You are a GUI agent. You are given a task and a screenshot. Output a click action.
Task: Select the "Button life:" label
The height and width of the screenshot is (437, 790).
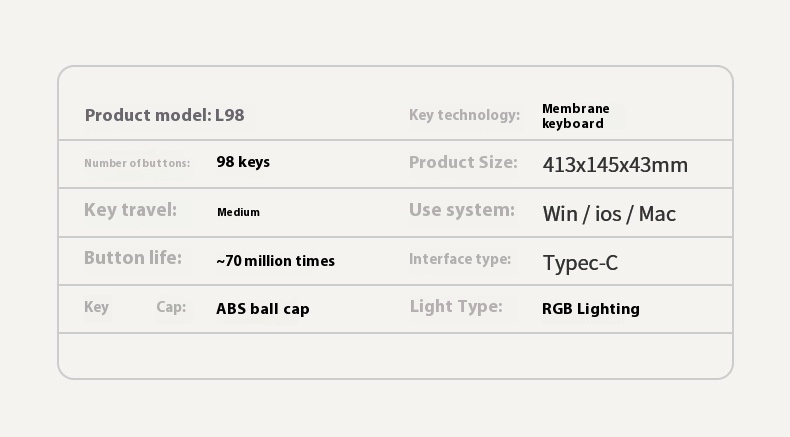tap(133, 258)
